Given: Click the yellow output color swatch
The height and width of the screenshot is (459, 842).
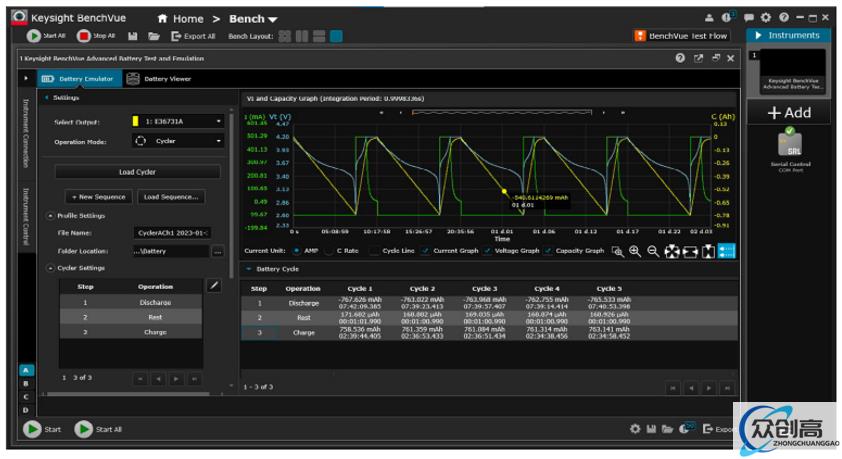Looking at the screenshot, I should coord(134,121).
